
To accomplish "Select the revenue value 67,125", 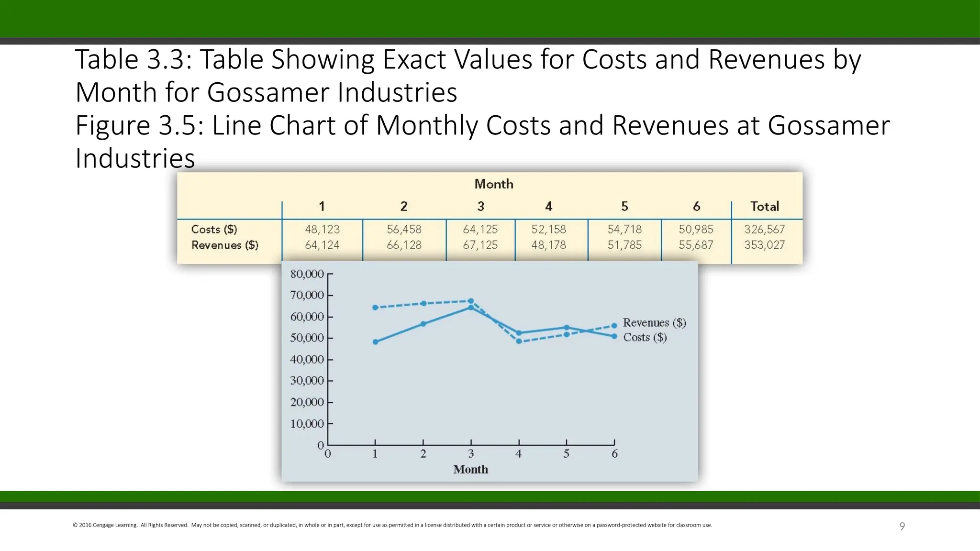I will click(480, 245).
